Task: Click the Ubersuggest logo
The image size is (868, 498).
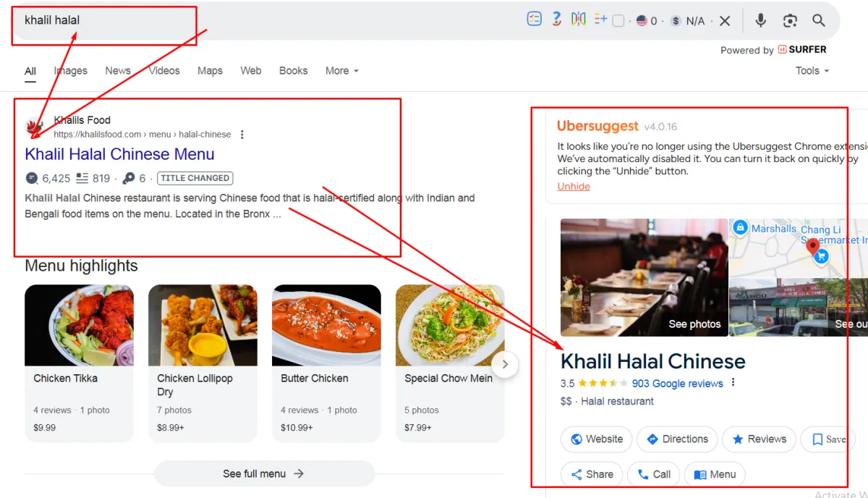Action: [598, 126]
